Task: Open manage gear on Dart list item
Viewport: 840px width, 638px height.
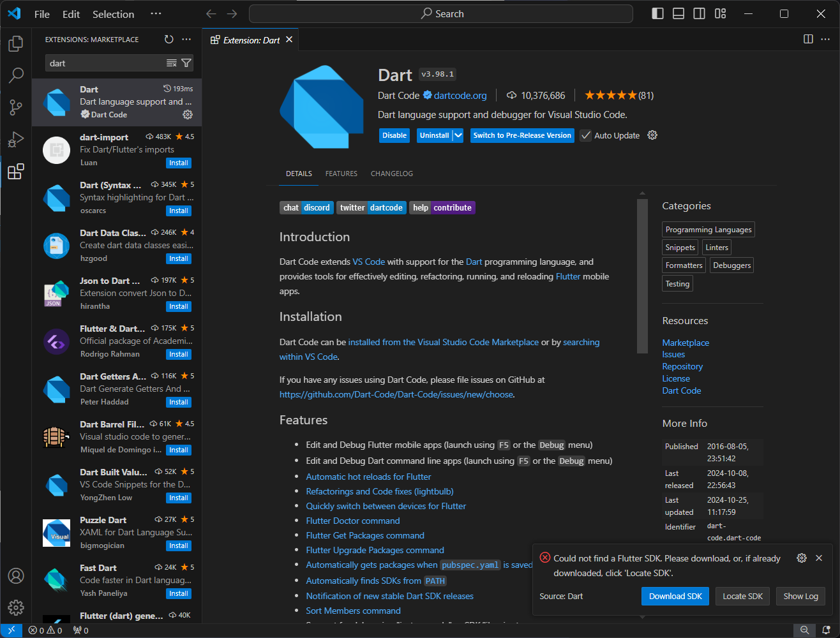Action: tap(188, 115)
